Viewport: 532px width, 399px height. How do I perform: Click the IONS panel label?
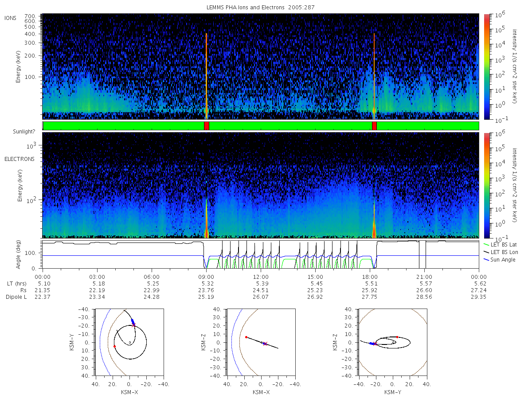pos(11,18)
